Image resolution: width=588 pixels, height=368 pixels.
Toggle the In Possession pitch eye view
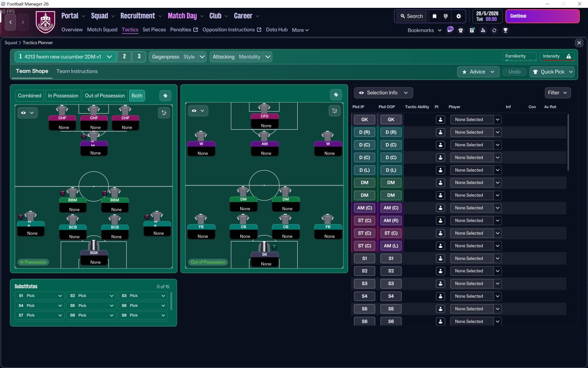coord(28,113)
